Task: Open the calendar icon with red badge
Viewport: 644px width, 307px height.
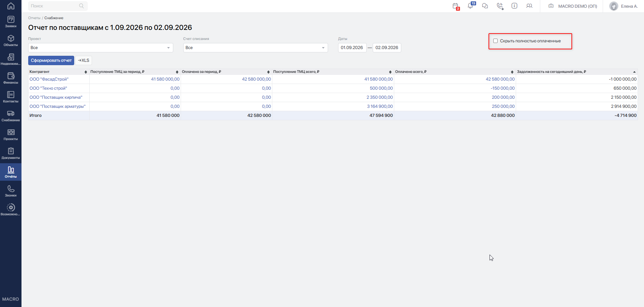Action: point(456,6)
